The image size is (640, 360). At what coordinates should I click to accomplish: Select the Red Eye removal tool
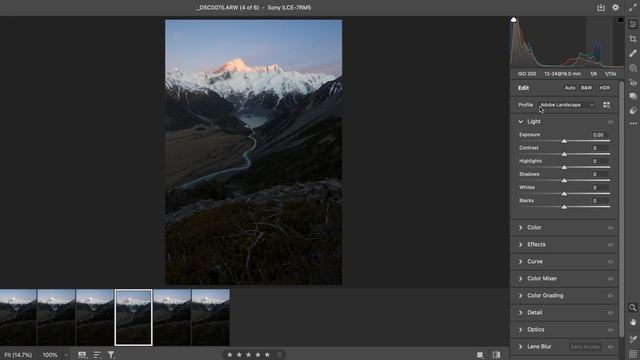pos(633,83)
